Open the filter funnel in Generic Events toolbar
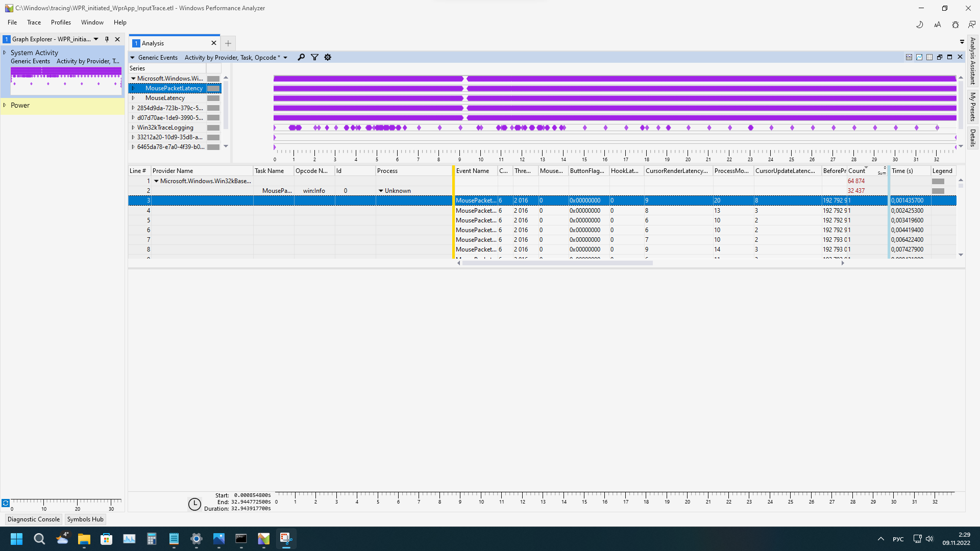The height and width of the screenshot is (551, 980). 315,58
